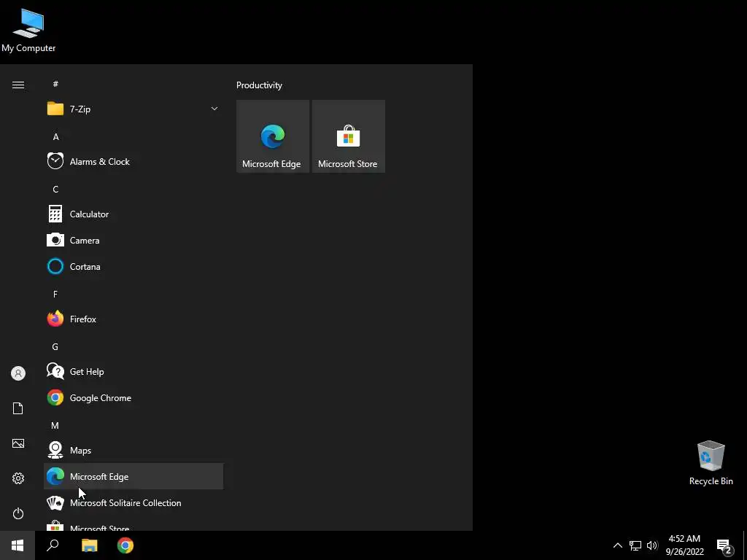Open the Get Help app
Screen dimensions: 747x560
(x=133, y=371)
